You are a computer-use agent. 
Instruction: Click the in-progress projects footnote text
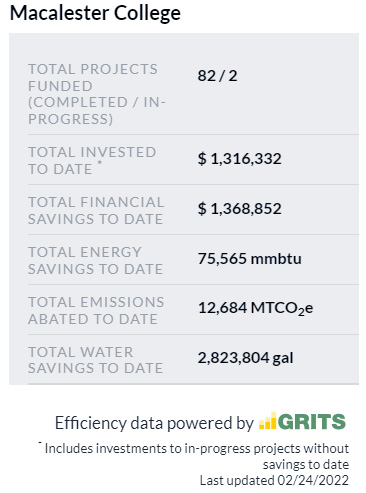[x=195, y=456]
